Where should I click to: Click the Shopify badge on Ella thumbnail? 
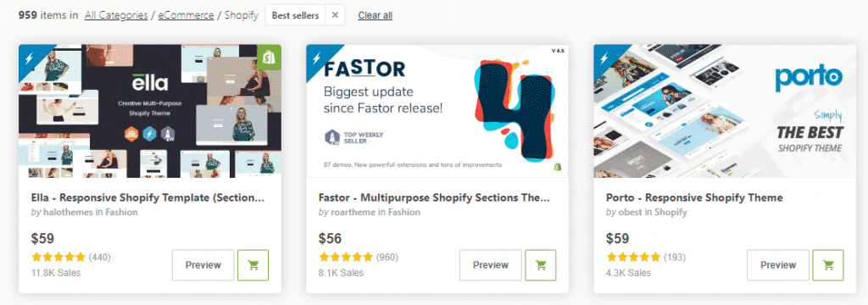tap(270, 57)
